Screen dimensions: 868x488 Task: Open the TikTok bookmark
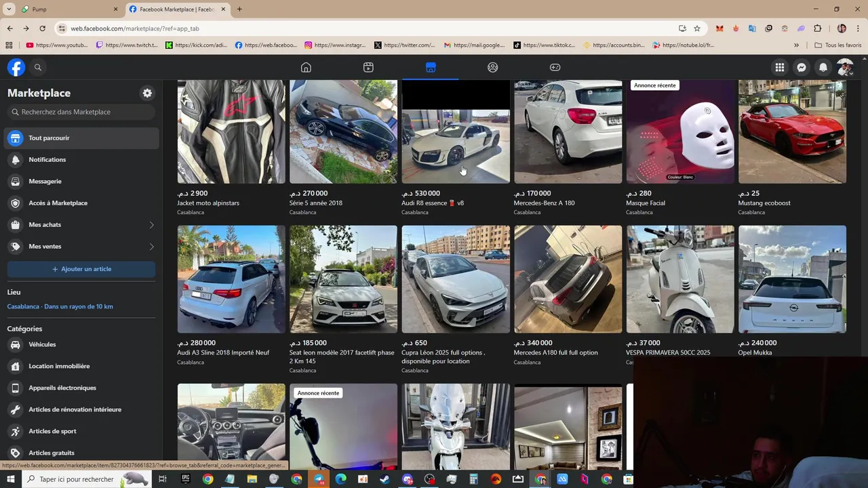(545, 45)
